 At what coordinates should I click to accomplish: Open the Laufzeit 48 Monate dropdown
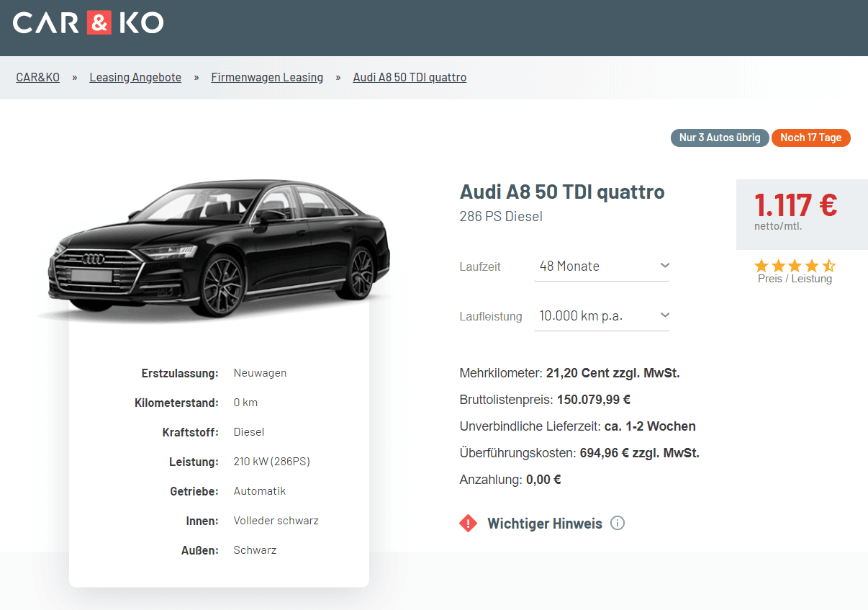click(x=602, y=266)
